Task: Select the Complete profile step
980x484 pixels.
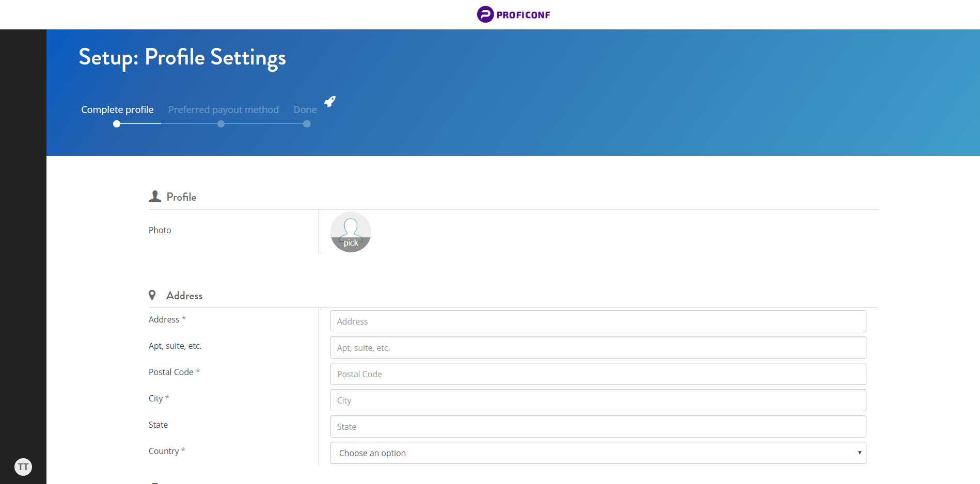Action: 117,109
